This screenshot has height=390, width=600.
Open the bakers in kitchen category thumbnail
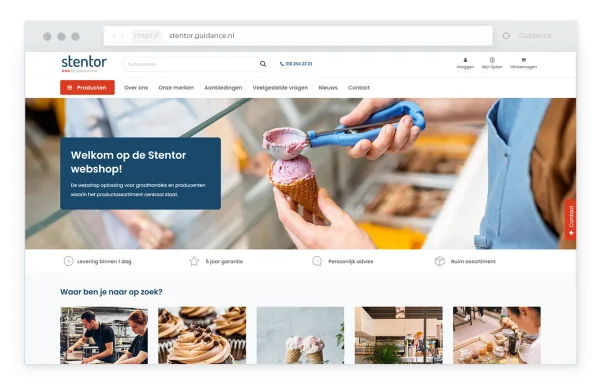tap(104, 335)
